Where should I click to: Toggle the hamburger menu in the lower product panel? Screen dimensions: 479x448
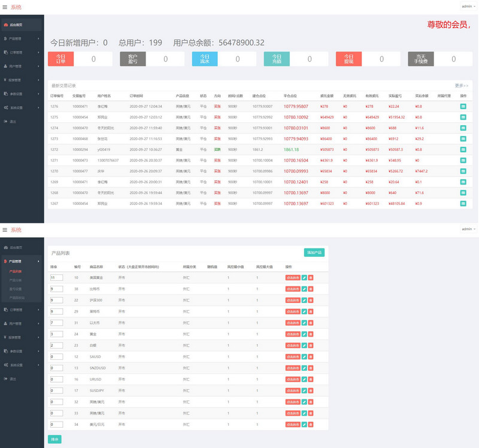[x=5, y=230]
